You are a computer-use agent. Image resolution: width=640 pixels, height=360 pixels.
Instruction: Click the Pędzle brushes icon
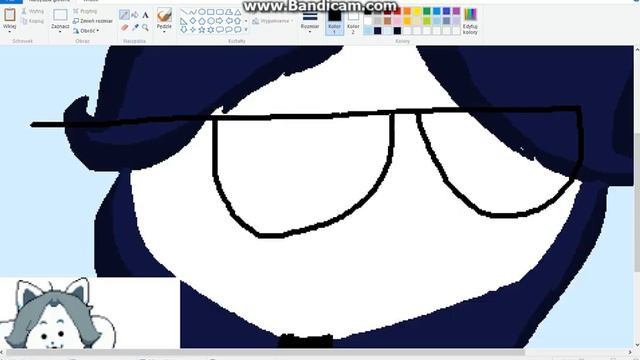[164, 16]
